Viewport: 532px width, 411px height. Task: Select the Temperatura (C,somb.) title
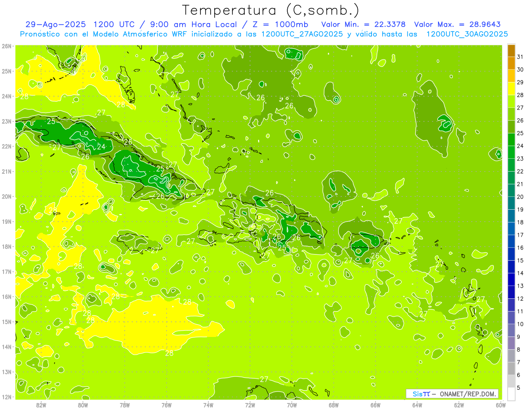click(270, 10)
